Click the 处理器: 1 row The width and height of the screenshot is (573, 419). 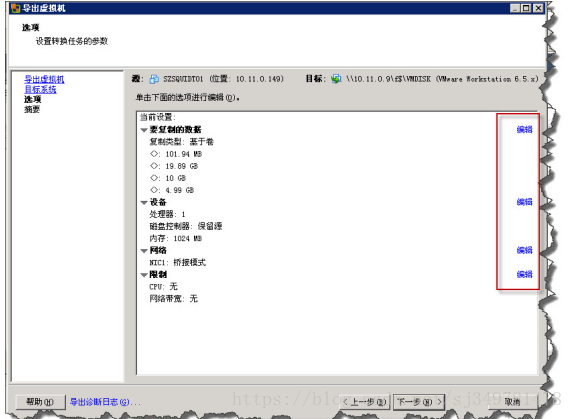[167, 214]
